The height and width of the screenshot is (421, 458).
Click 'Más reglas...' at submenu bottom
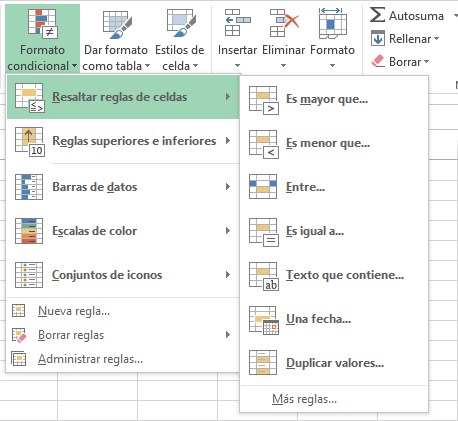[304, 399]
